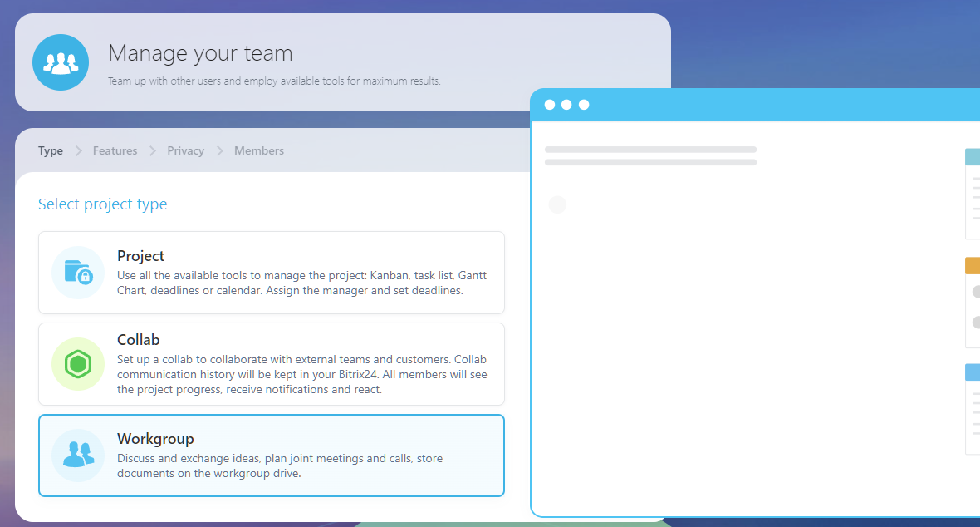Click the blue marker in the preview panel
Viewport: 980px width, 527px height.
pyautogui.click(x=972, y=372)
